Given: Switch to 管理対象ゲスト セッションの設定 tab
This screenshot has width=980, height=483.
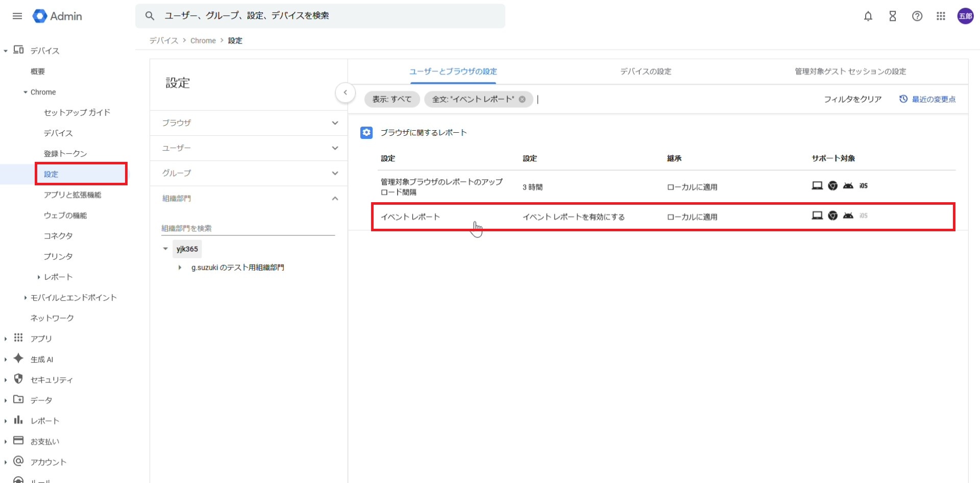Looking at the screenshot, I should [850, 71].
